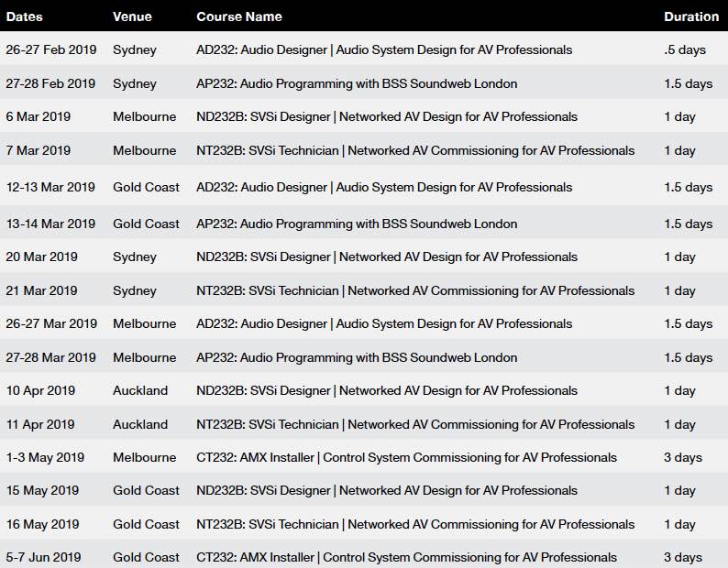
Task: Click Gold Coast venue in 13-14 Mar row
Action: click(146, 224)
